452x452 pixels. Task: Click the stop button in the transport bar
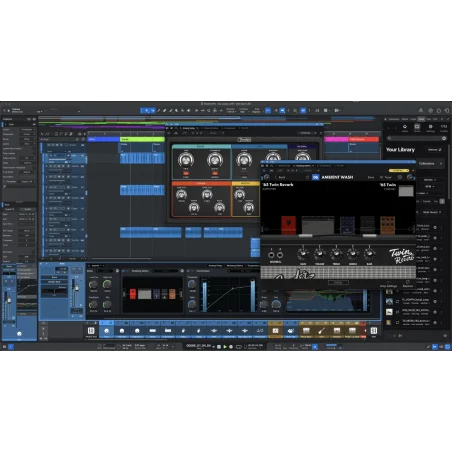(x=219, y=347)
